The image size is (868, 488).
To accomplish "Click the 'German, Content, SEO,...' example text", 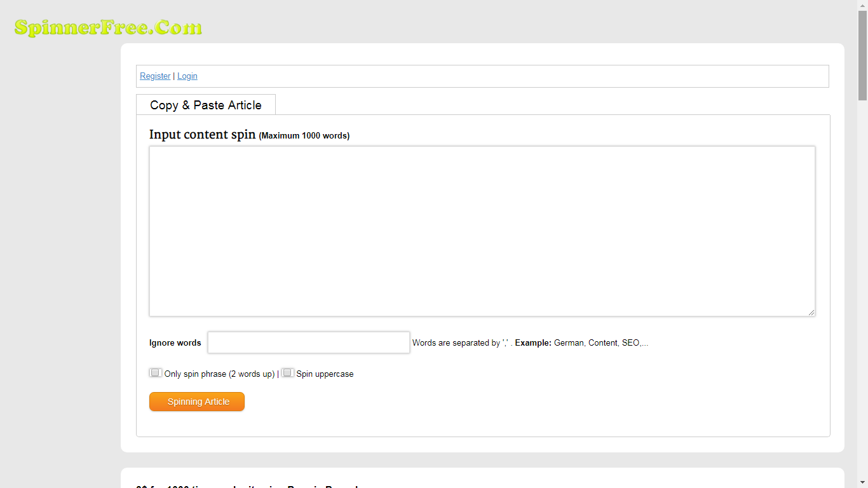I will click(601, 343).
